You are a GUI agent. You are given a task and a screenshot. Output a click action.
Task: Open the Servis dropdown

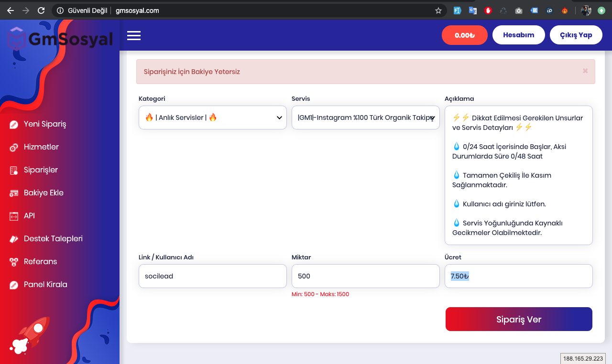pos(366,118)
